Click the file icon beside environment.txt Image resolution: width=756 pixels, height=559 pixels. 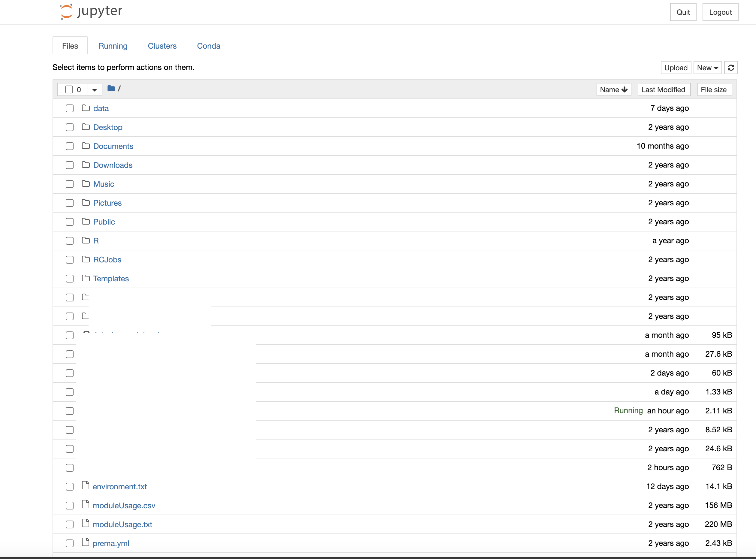[86, 485]
